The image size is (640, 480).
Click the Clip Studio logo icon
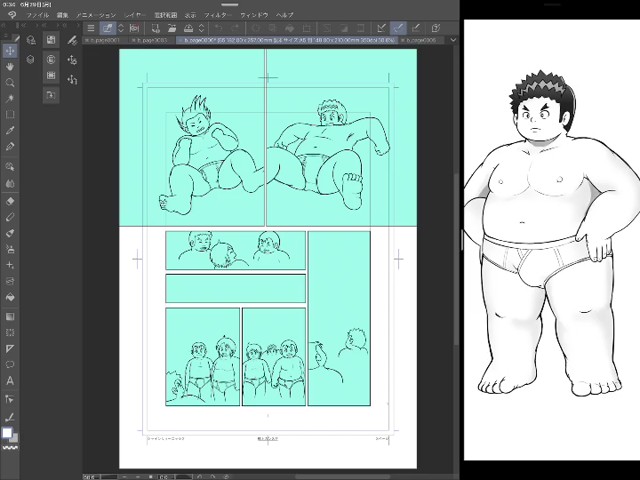pos(12,15)
